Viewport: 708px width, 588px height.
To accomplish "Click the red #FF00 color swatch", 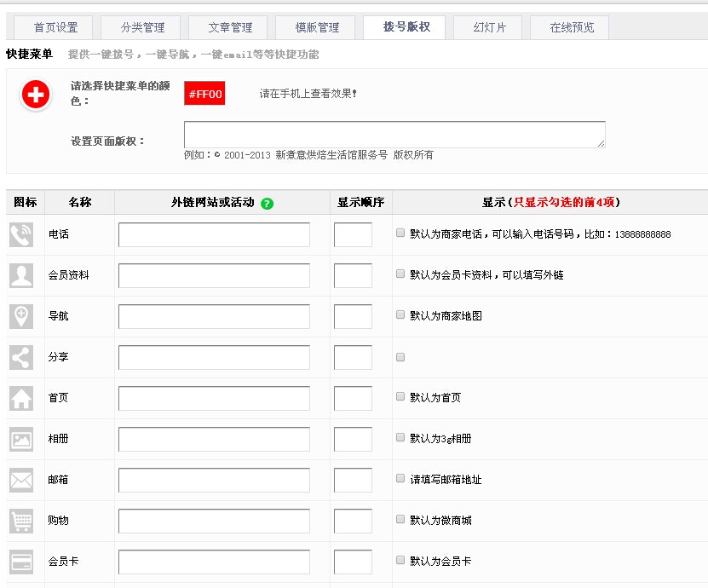I will [x=204, y=94].
